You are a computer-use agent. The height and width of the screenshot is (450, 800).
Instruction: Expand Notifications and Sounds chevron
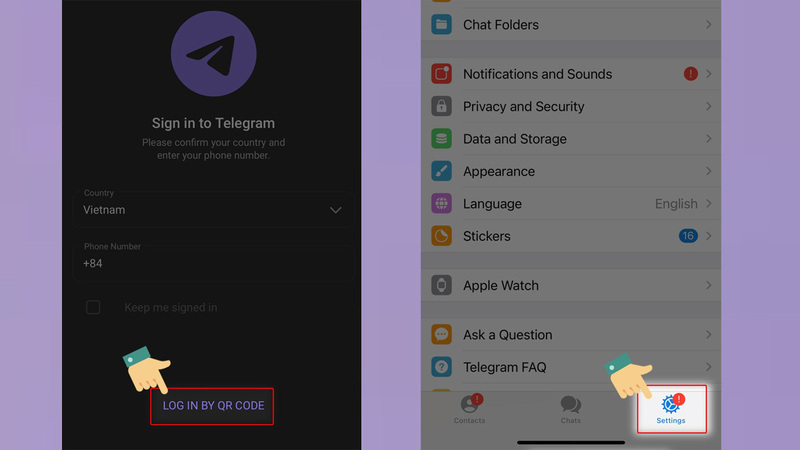tap(709, 74)
